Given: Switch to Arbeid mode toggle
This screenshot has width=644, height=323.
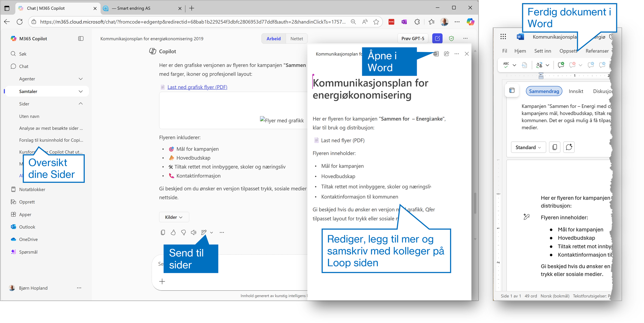Looking at the screenshot, I should (273, 39).
